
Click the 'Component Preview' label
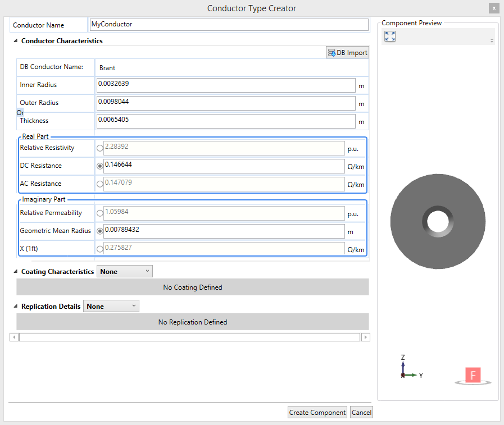tap(411, 23)
